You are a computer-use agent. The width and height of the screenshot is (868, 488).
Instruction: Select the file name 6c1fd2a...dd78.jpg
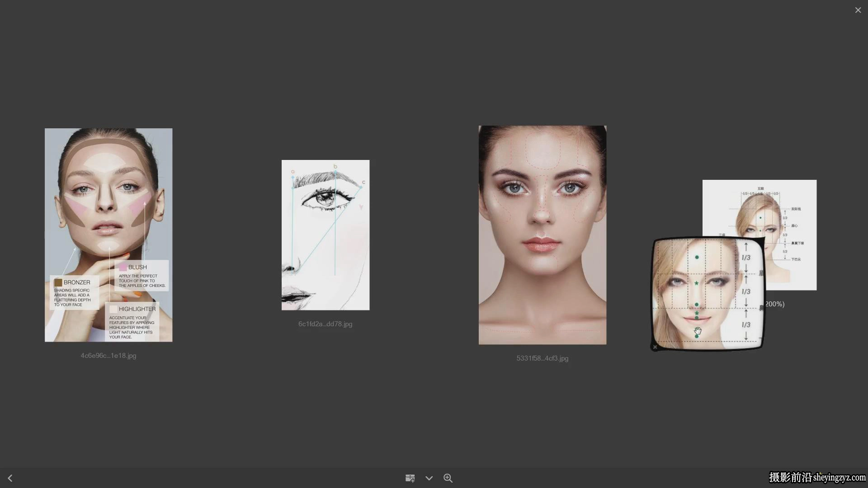coord(325,324)
